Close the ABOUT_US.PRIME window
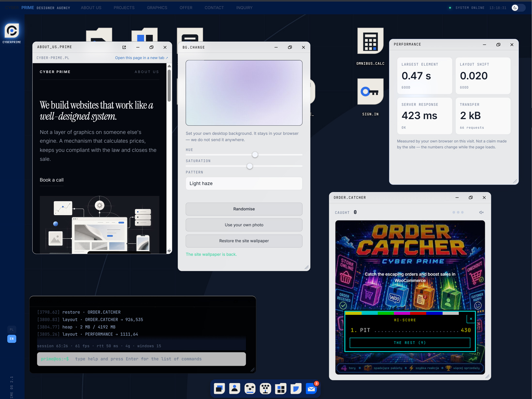Viewport: 532px width, 399px height. [165, 47]
